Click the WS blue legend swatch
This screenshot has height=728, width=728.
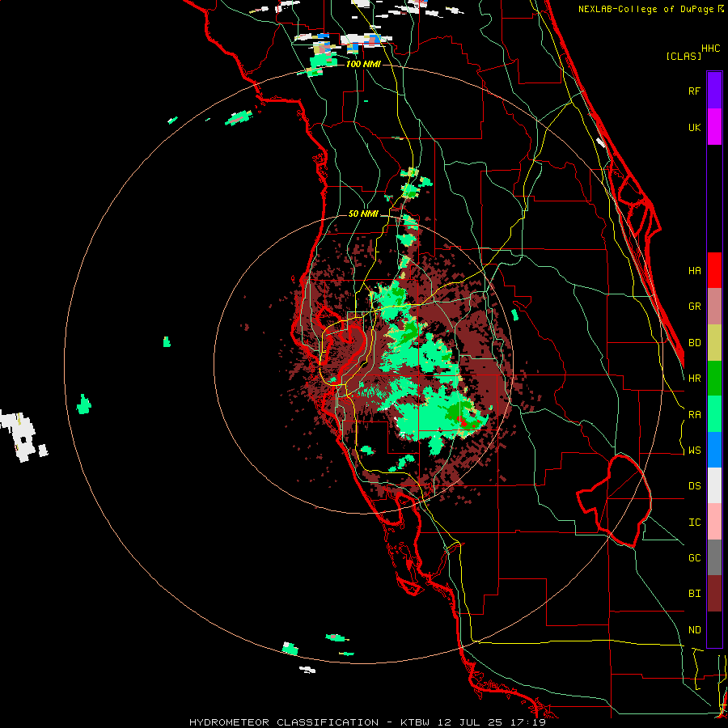pos(714,450)
